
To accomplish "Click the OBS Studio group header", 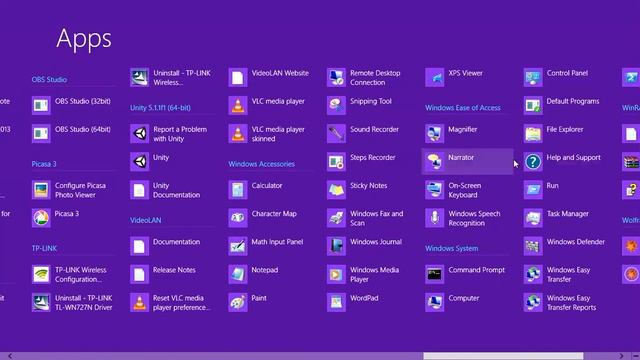I will [49, 80].
